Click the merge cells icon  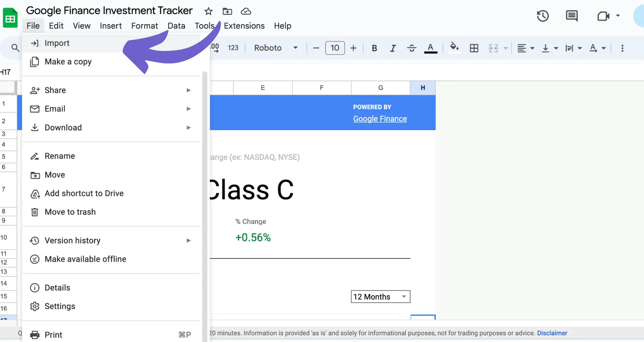[493, 48]
